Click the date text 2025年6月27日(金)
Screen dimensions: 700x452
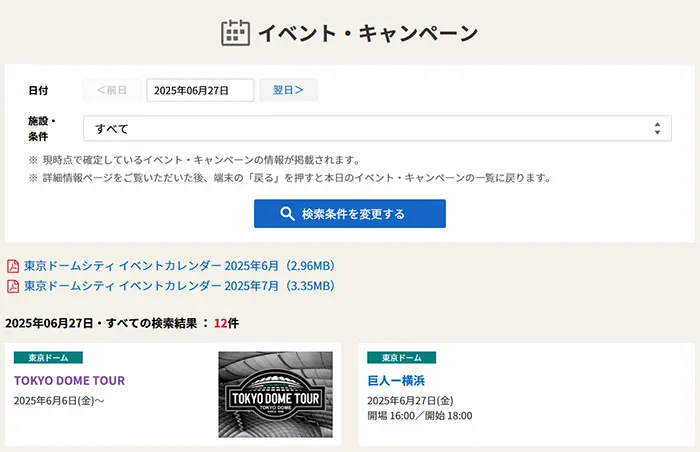410,401
